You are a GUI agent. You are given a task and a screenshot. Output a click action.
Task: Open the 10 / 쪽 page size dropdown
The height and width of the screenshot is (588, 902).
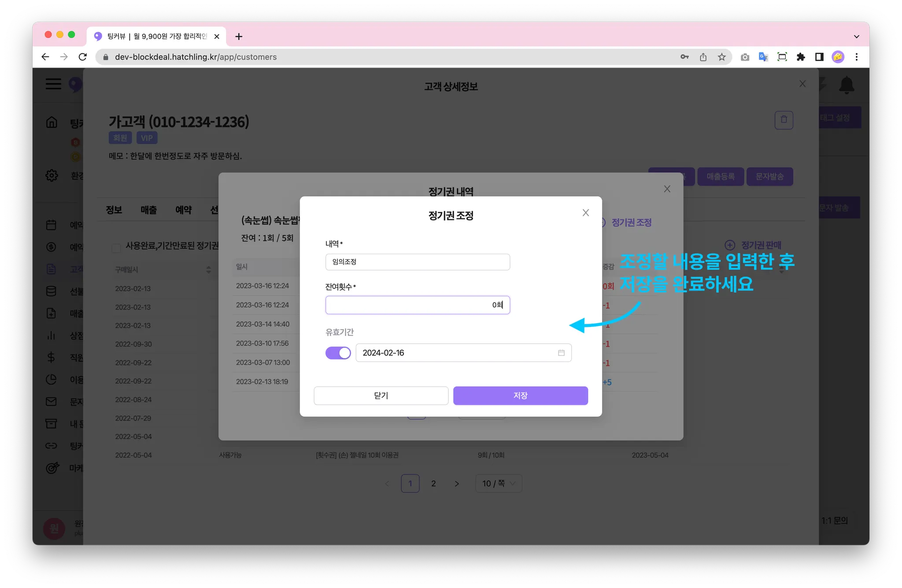click(499, 483)
